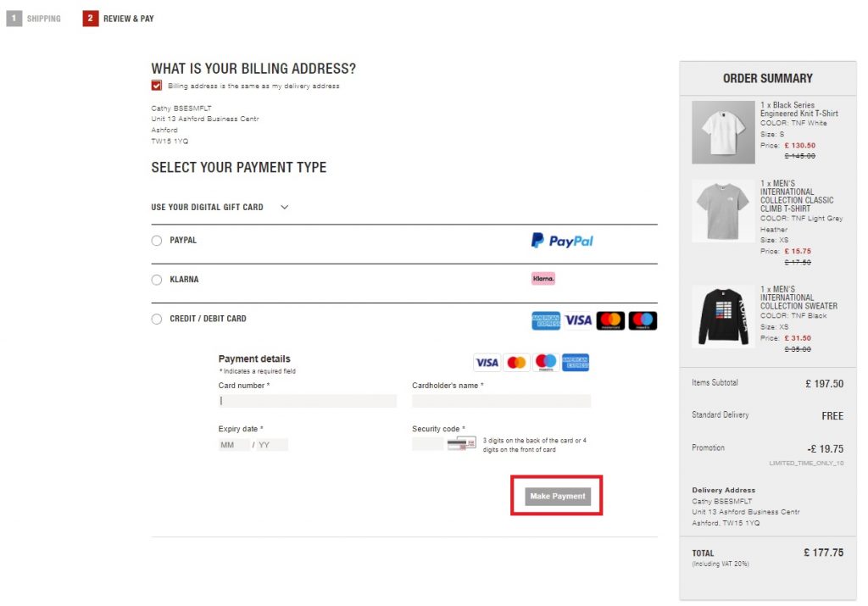
Task: Select the Klarna payment option
Action: [x=156, y=280]
